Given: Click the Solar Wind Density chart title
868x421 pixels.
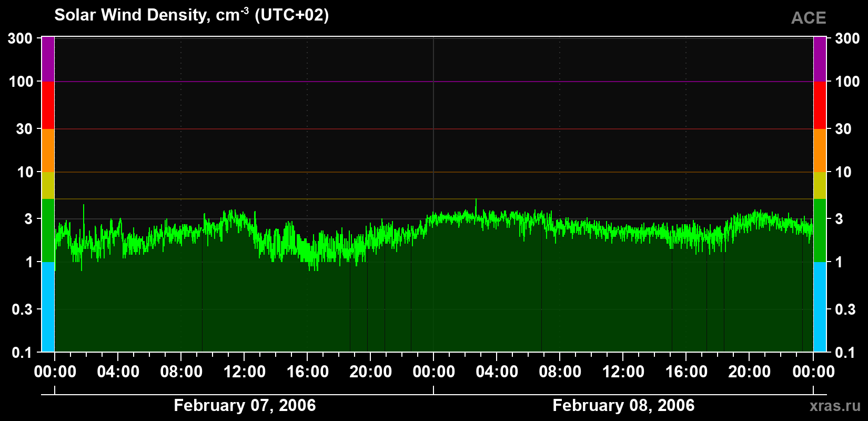Looking at the screenshot, I should 191,15.
